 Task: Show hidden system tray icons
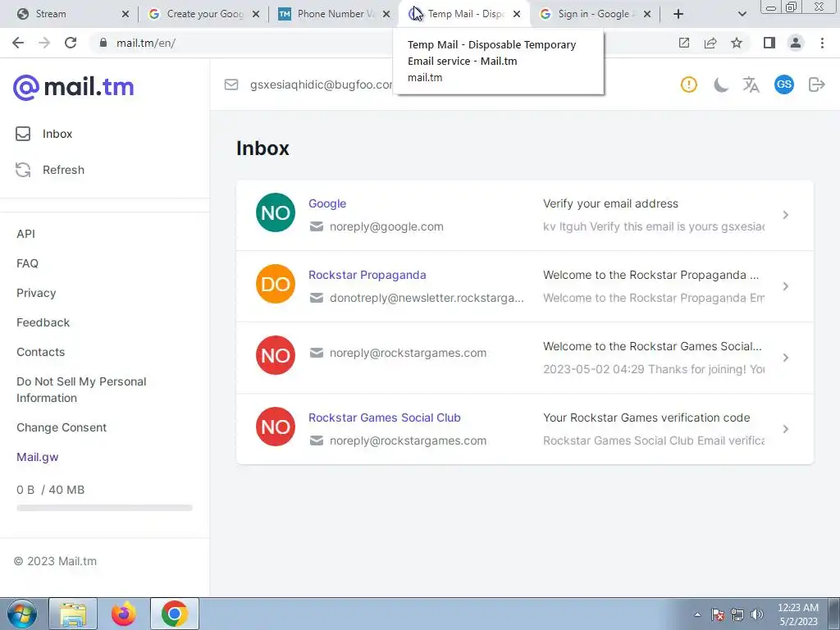coord(697,614)
